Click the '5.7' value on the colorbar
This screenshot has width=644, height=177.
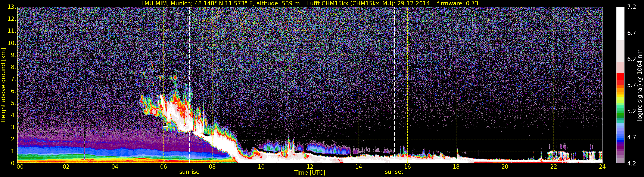pyautogui.click(x=632, y=85)
